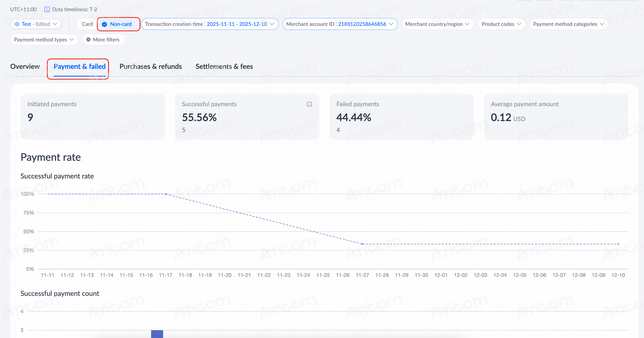Click the Failed payments card
The height and width of the screenshot is (338, 644).
402,117
